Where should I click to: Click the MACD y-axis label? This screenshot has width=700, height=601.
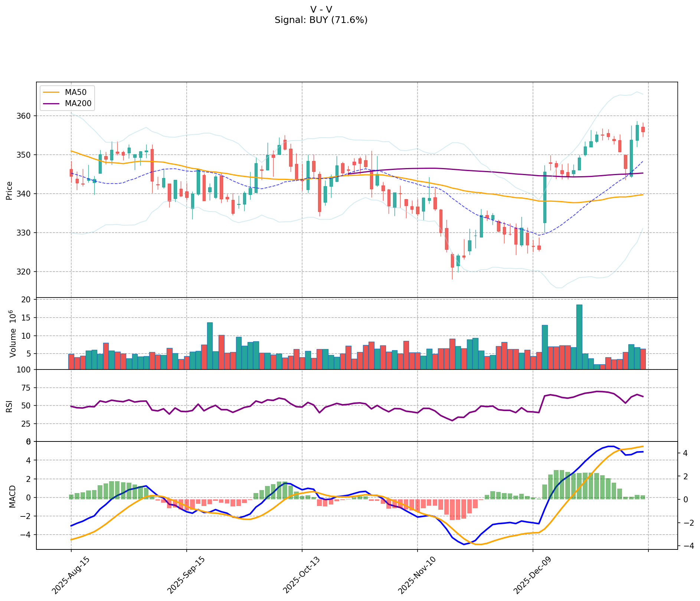click(13, 496)
